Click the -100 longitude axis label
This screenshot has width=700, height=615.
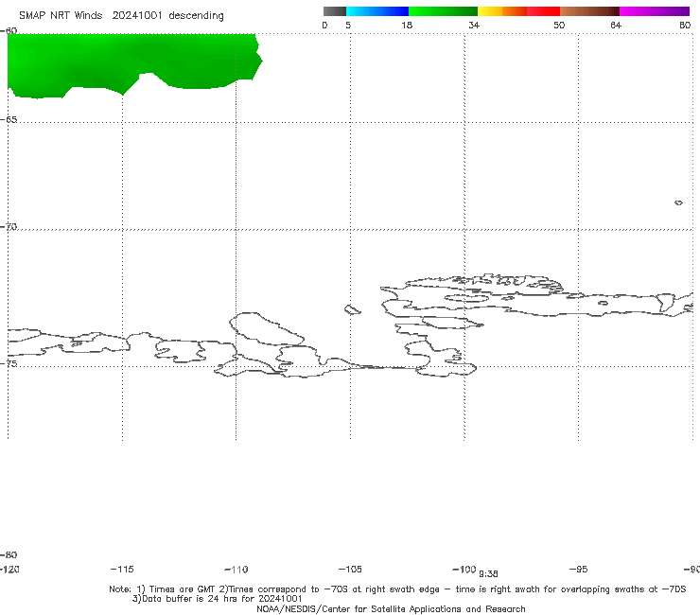coord(464,569)
